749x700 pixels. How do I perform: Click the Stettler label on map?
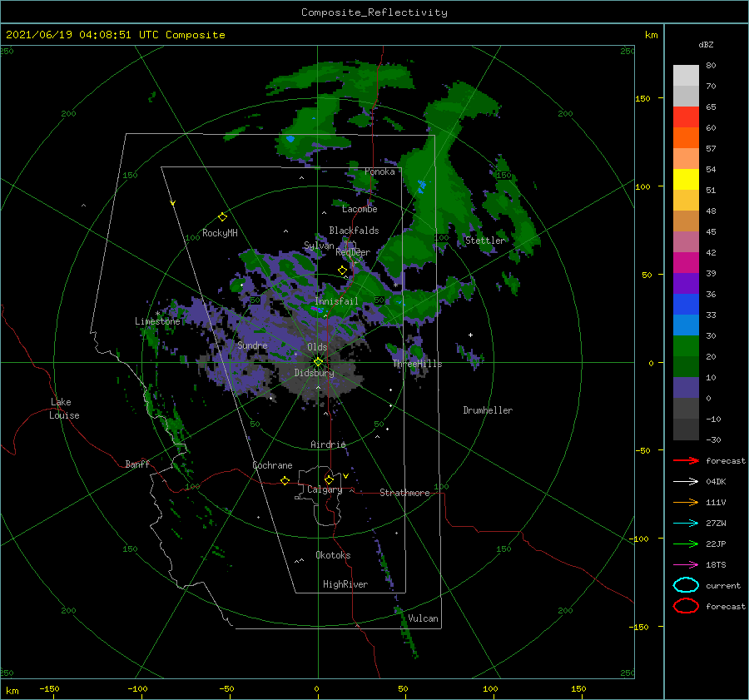[485, 241]
